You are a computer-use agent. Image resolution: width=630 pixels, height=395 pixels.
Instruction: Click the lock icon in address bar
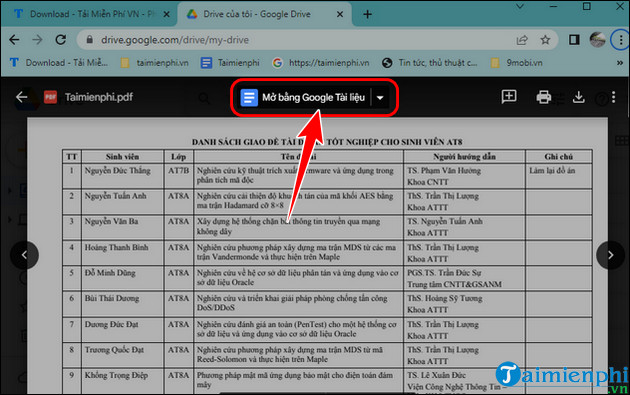click(90, 39)
